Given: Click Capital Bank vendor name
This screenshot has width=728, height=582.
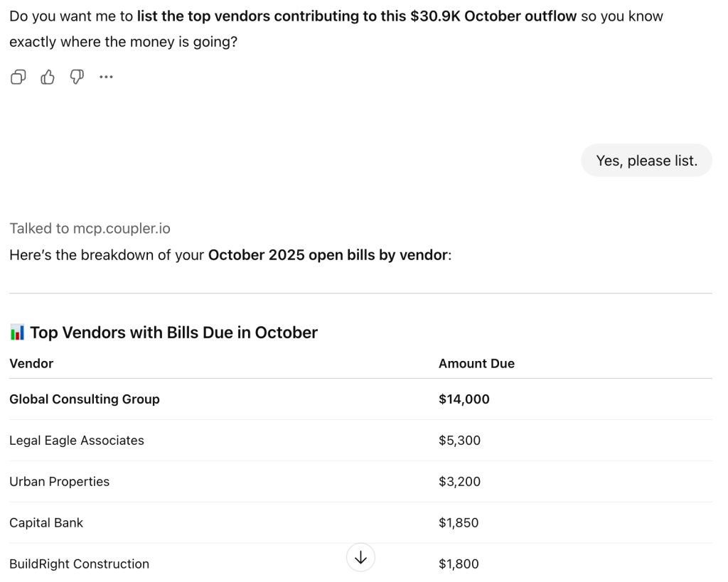Looking at the screenshot, I should pos(46,523).
